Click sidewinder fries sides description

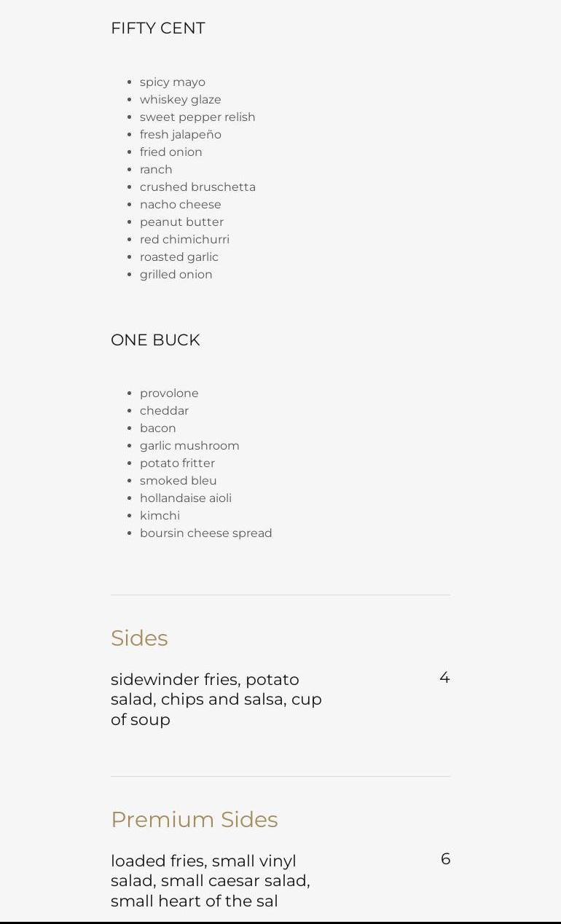216,700
